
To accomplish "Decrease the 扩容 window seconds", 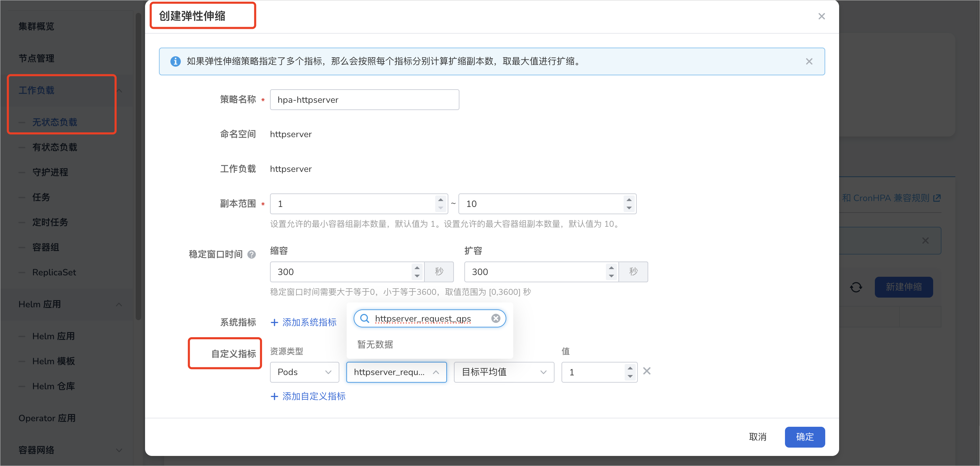I will coord(611,276).
